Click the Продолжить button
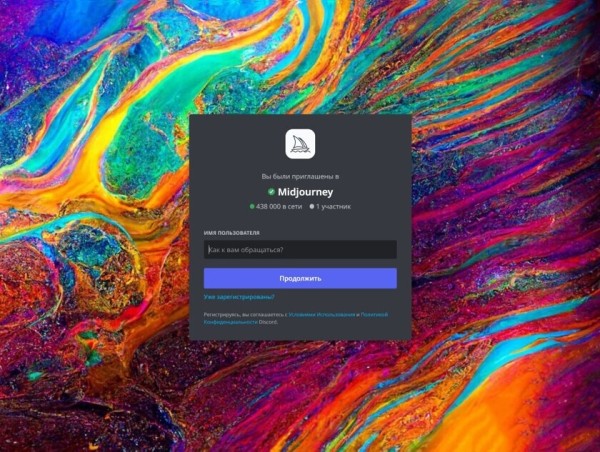Screen dimensions: 600x452 coord(300,278)
